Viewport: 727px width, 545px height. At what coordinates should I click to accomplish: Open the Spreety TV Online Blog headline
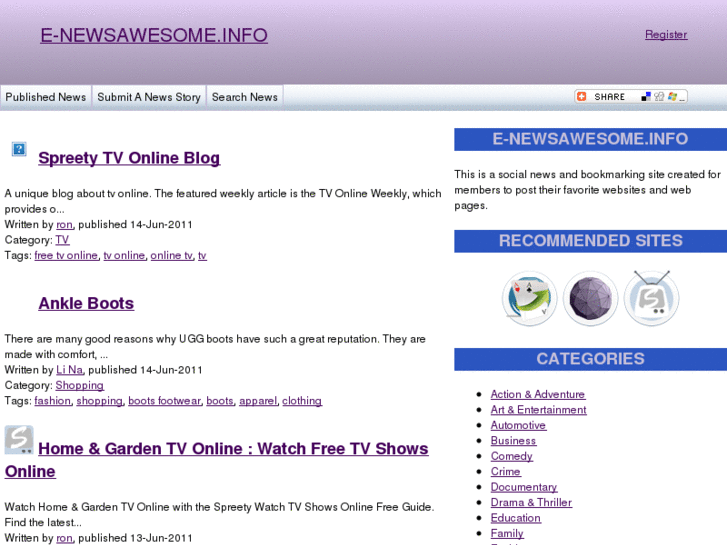pos(129,158)
